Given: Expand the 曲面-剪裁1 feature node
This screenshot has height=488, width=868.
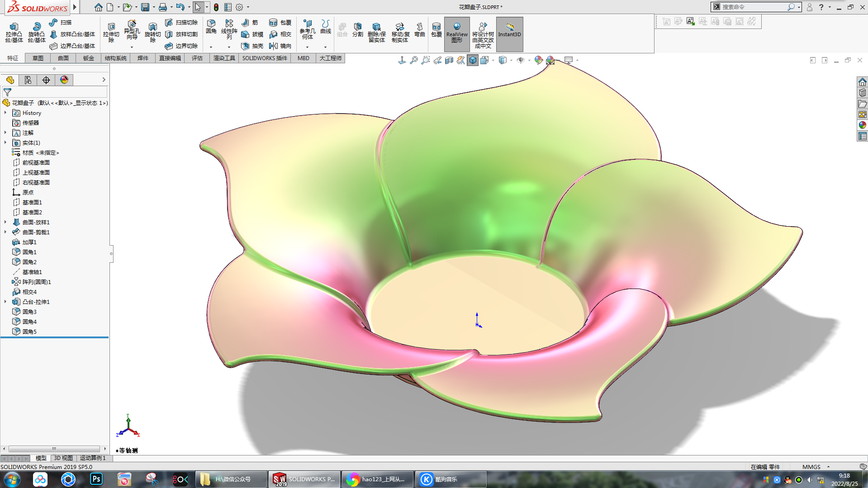Looking at the screenshot, I should (5, 232).
